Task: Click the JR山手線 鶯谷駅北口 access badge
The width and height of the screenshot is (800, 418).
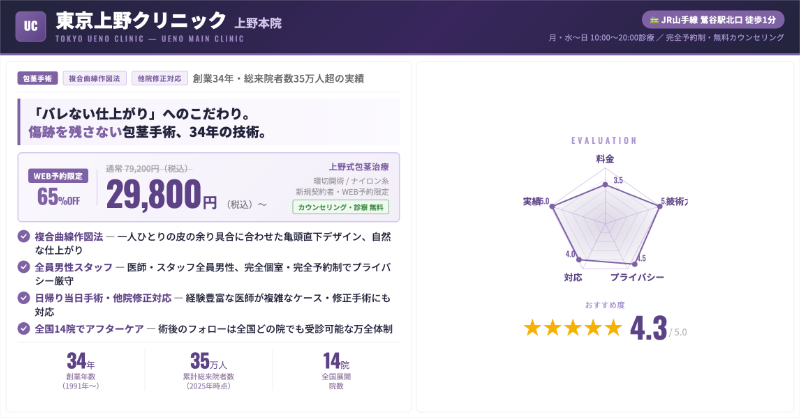Action: 713,19
